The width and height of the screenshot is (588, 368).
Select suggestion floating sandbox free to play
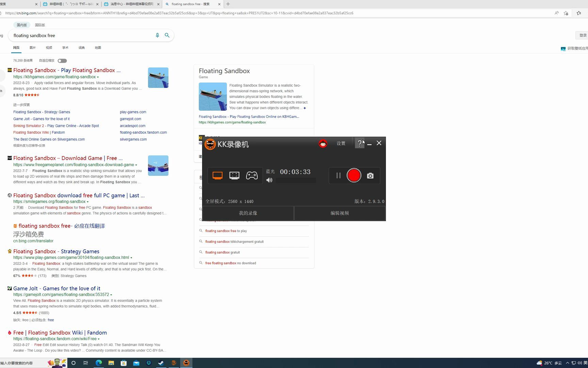[x=226, y=231]
